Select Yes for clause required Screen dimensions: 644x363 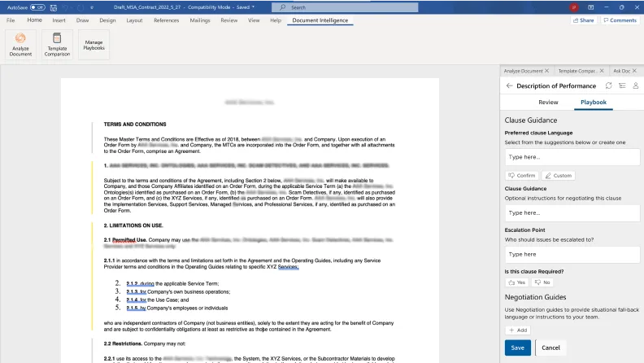tap(517, 282)
